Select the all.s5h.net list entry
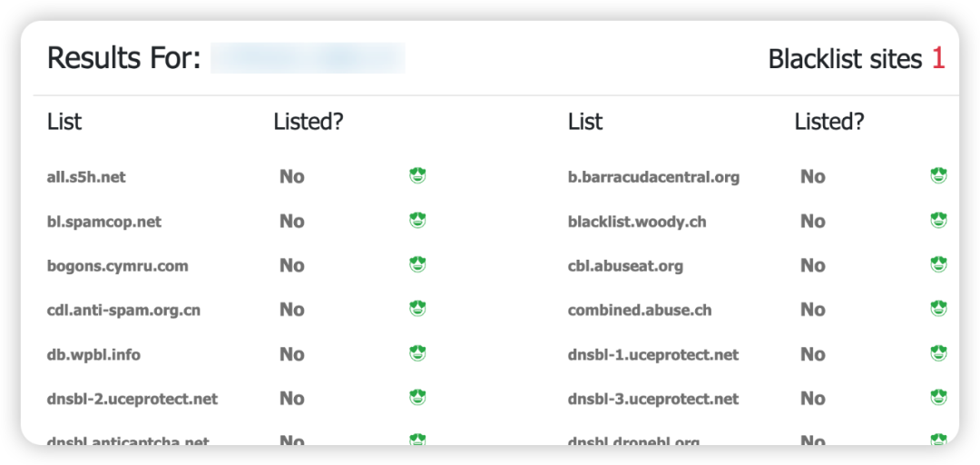 (x=86, y=177)
